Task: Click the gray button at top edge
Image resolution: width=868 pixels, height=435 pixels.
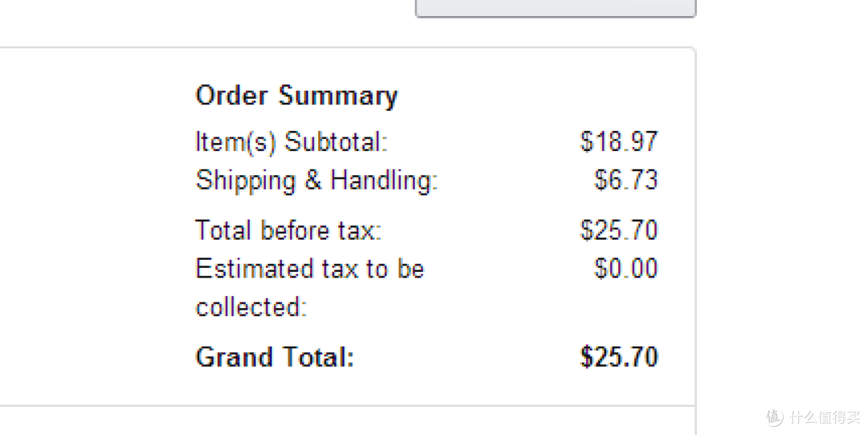Action: coord(556,8)
